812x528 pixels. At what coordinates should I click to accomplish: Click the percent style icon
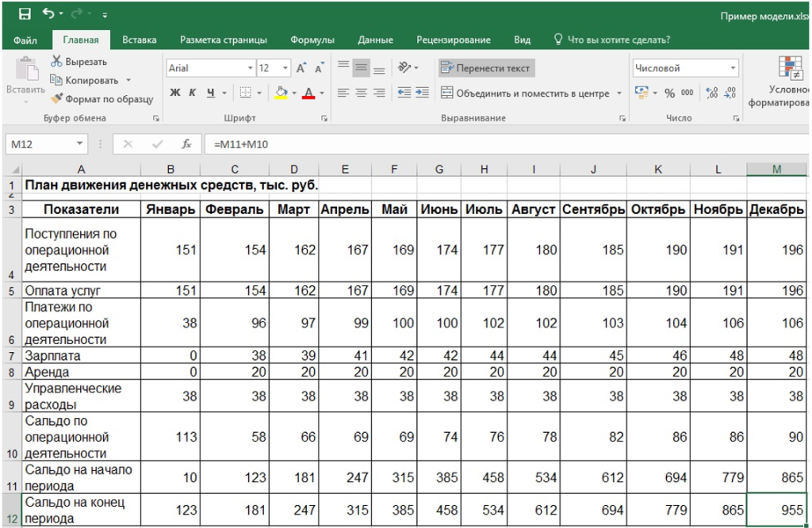point(669,94)
